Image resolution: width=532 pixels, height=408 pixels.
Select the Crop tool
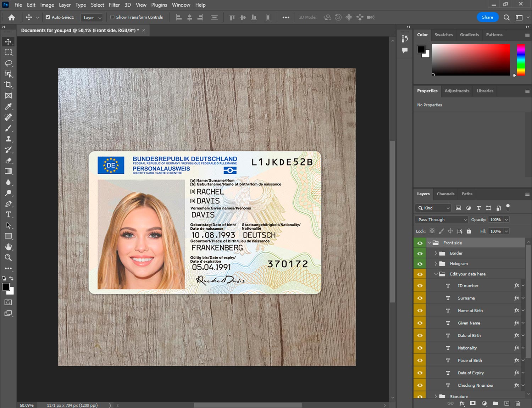point(9,85)
